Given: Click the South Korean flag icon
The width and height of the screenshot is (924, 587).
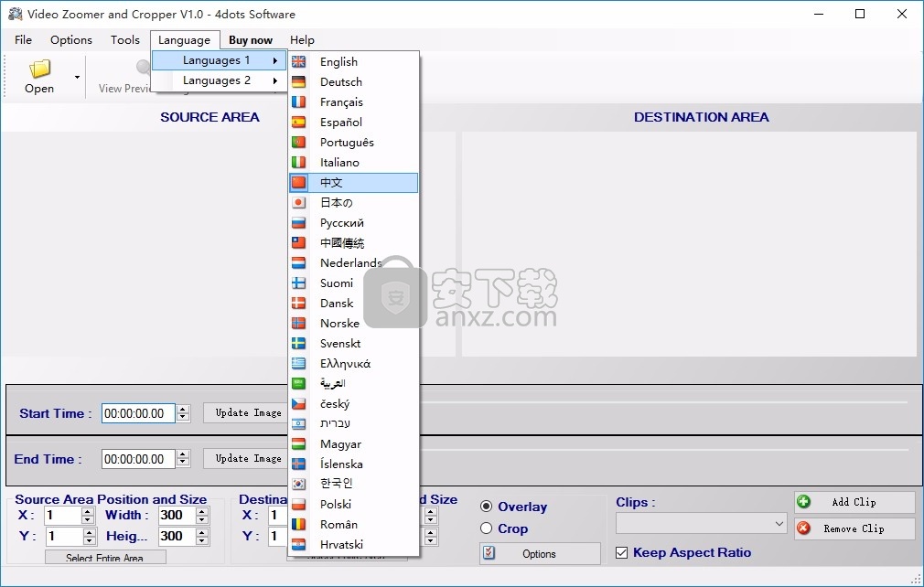Looking at the screenshot, I should pos(299,484).
